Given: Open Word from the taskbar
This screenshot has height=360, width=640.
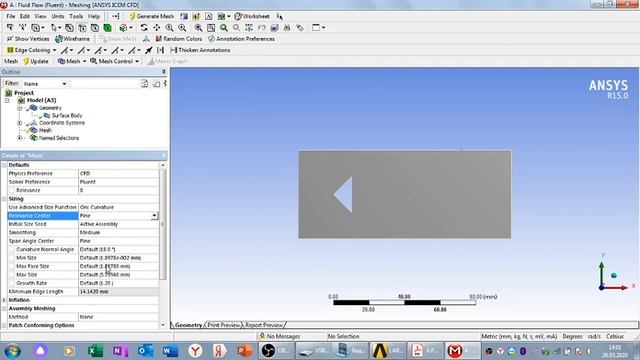Looking at the screenshot, I should coord(170,351).
